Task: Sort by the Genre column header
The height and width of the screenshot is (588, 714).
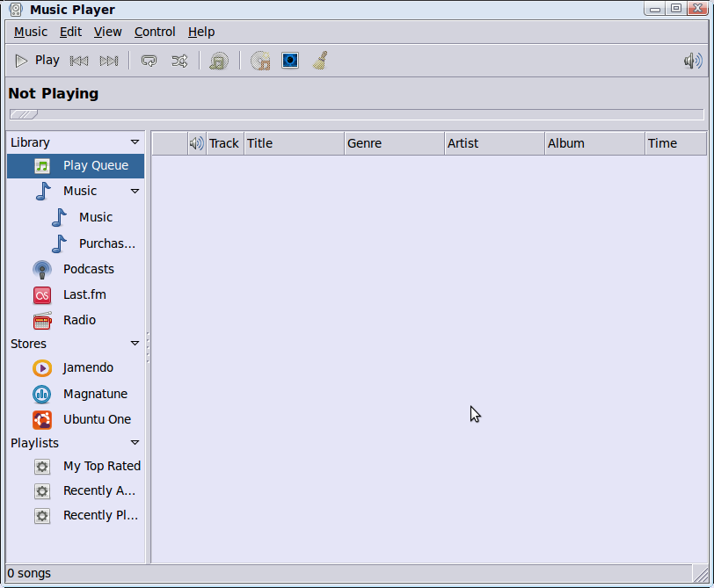Action: point(394,143)
